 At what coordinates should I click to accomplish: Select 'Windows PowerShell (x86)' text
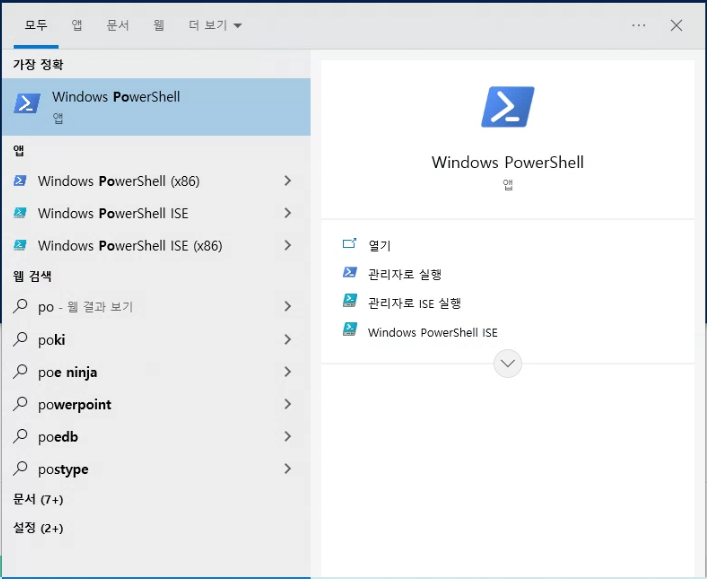pos(119,181)
